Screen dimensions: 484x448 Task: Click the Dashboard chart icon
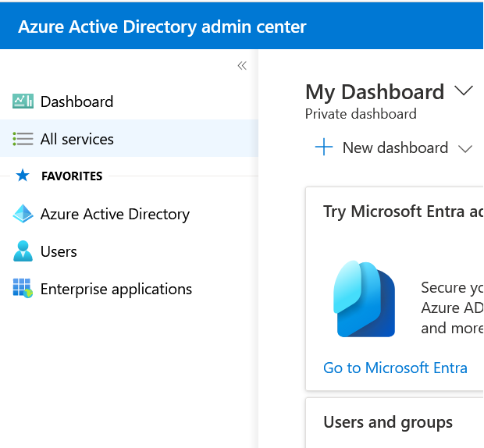point(23,101)
